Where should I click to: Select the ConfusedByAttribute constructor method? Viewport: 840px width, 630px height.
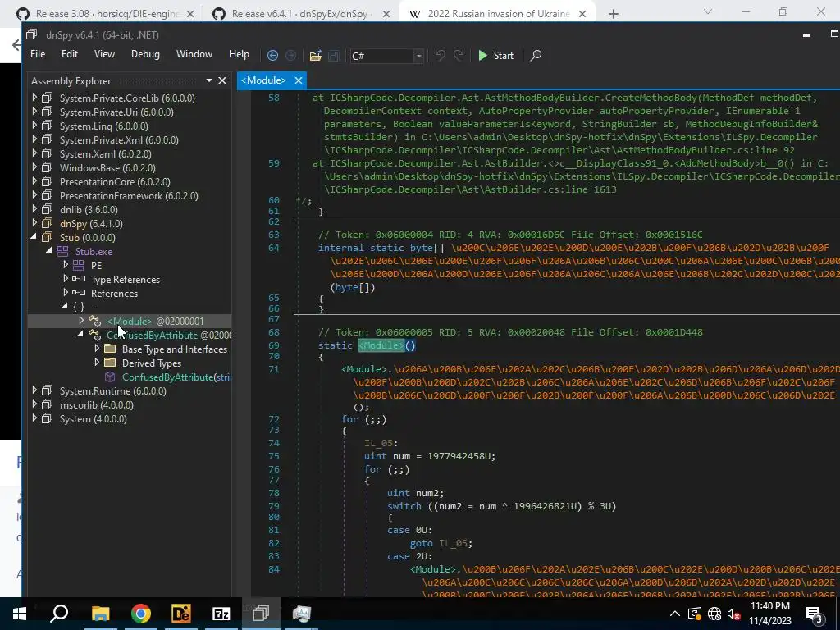(x=176, y=377)
